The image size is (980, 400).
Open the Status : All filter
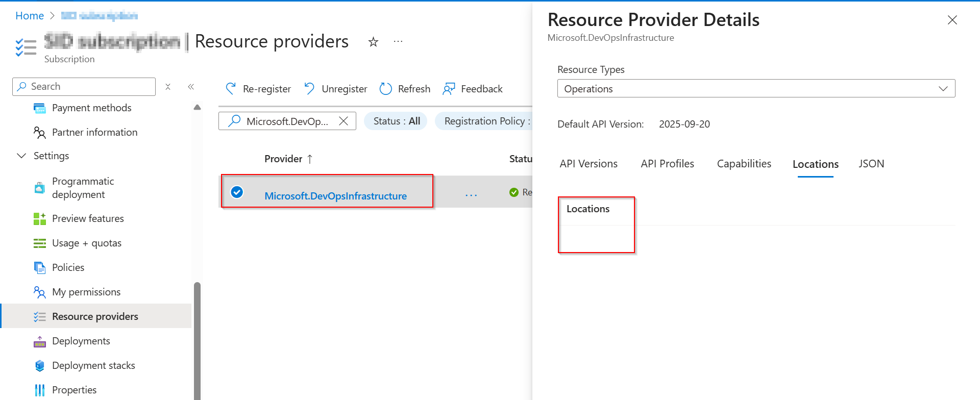tap(396, 121)
